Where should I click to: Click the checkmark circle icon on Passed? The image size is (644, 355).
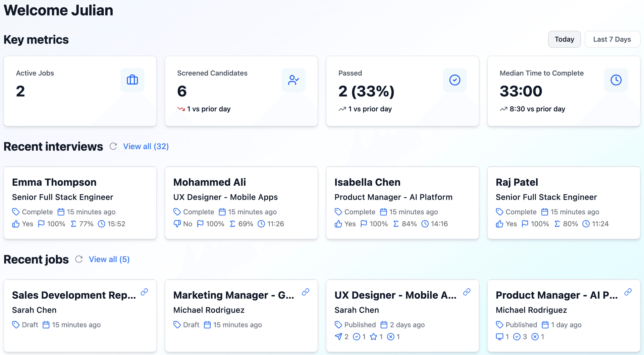point(454,80)
